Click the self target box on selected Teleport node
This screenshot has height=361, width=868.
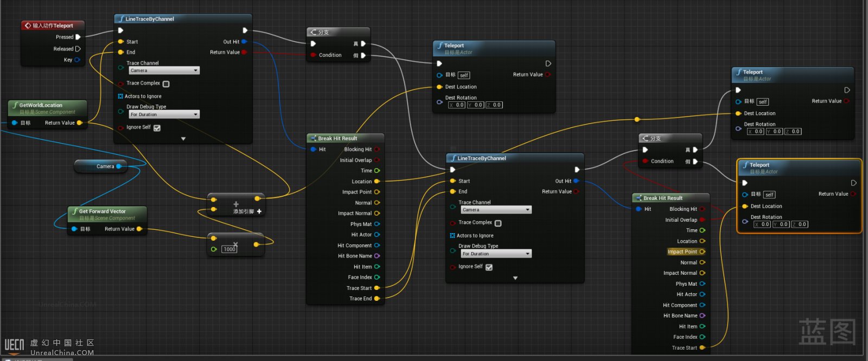pos(769,195)
